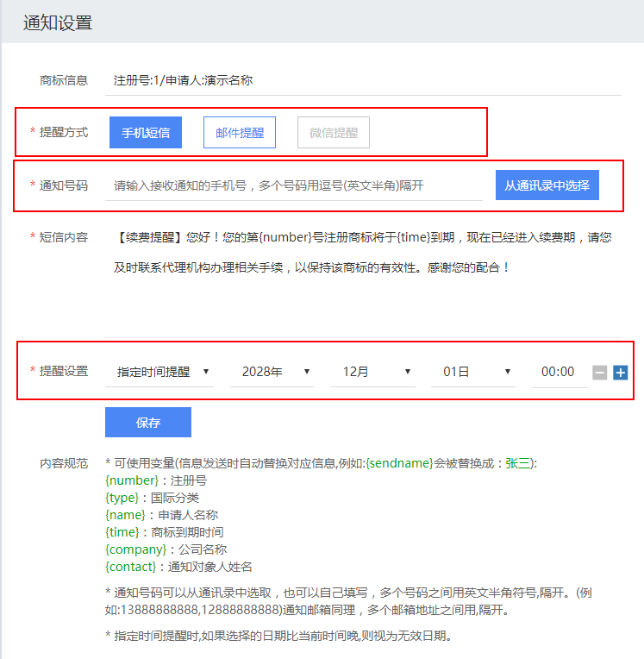Click the {number} variable in 内容规范
Screen dimensions: 644x659
pos(131,480)
